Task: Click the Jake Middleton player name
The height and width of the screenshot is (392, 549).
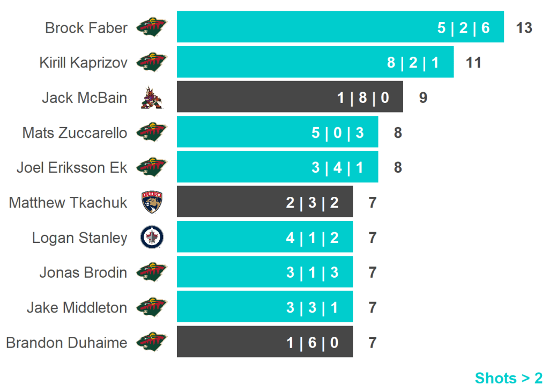Action: (77, 307)
